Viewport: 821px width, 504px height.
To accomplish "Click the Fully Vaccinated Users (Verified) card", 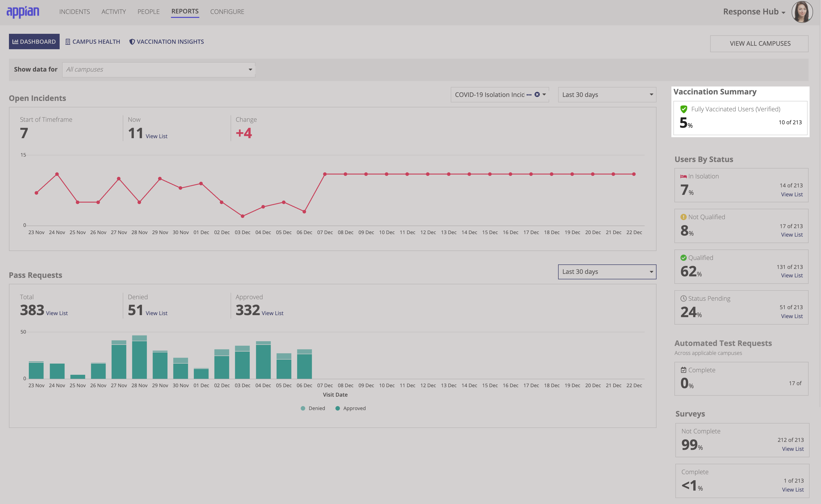I will [x=740, y=118].
